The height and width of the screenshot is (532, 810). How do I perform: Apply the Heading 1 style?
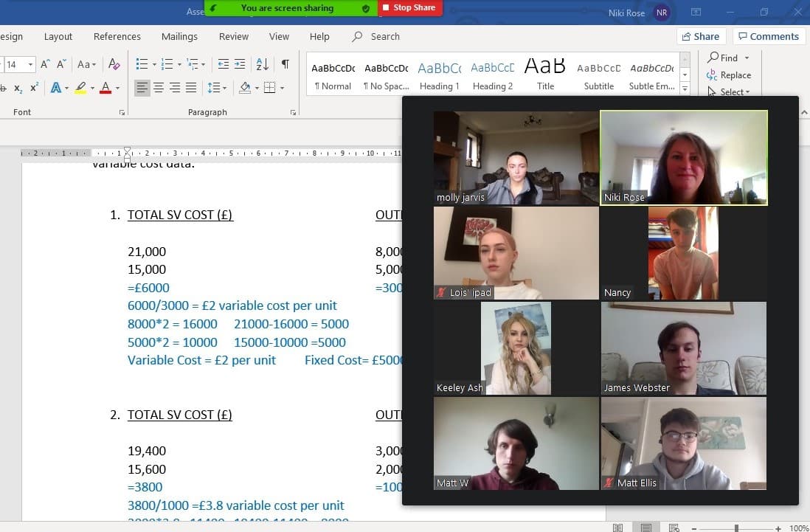(x=439, y=75)
